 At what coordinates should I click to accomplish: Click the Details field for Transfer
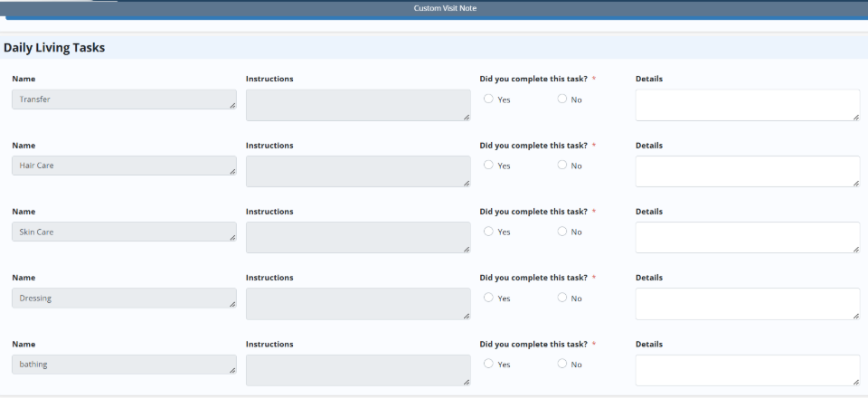pos(747,105)
